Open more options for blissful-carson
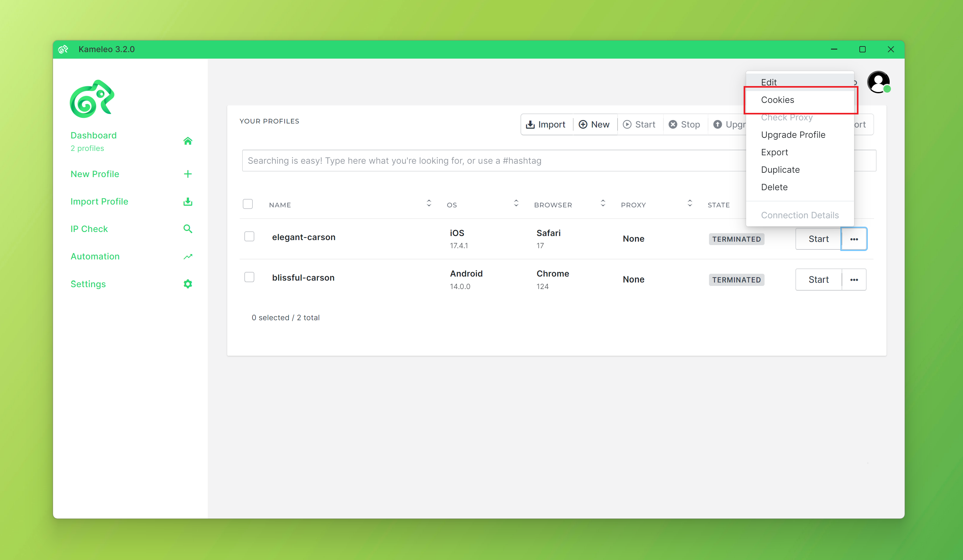963x560 pixels. point(854,280)
